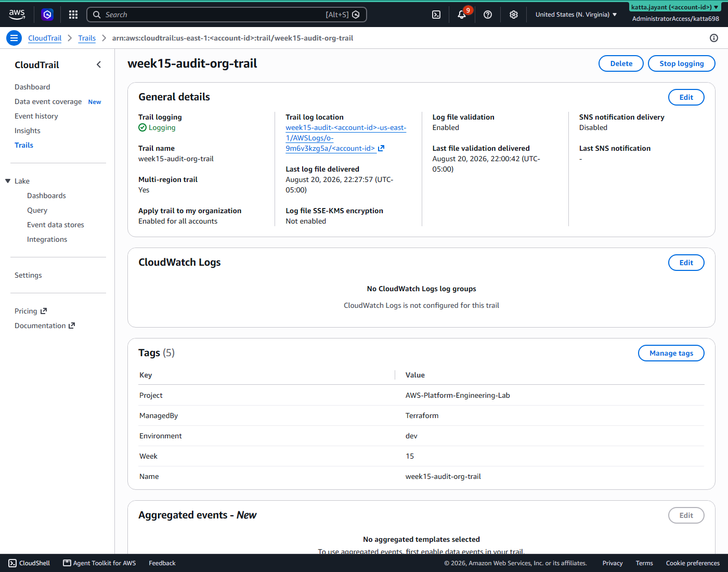The image size is (728, 572).
Task: Go to Trails breadcrumb
Action: coord(87,38)
